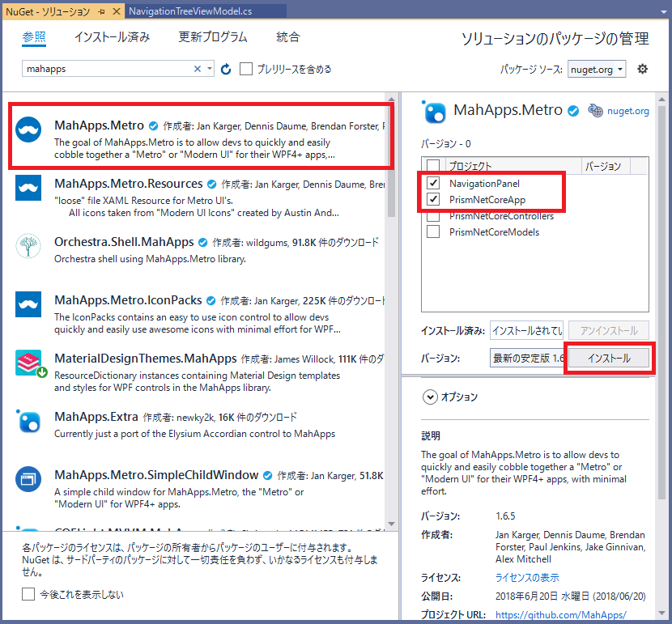This screenshot has width=672, height=624.
Task: Select the Orchestra.Shell.MahApps package
Action: (x=200, y=251)
